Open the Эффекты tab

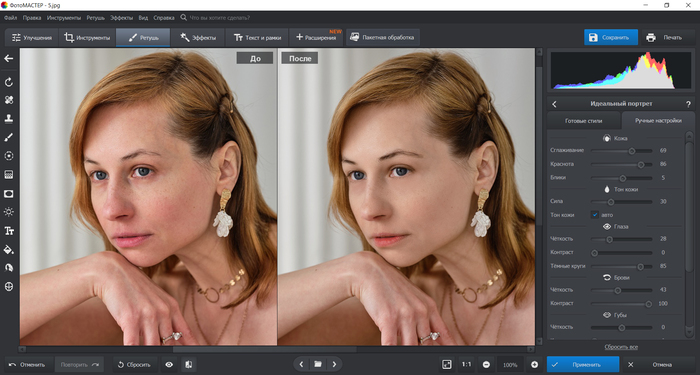pos(198,38)
